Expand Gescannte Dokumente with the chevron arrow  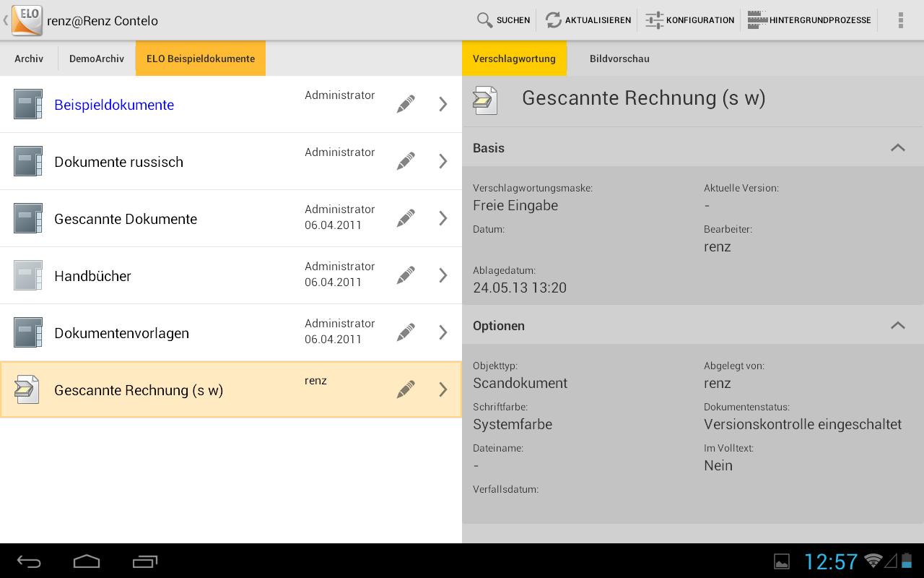(x=443, y=218)
